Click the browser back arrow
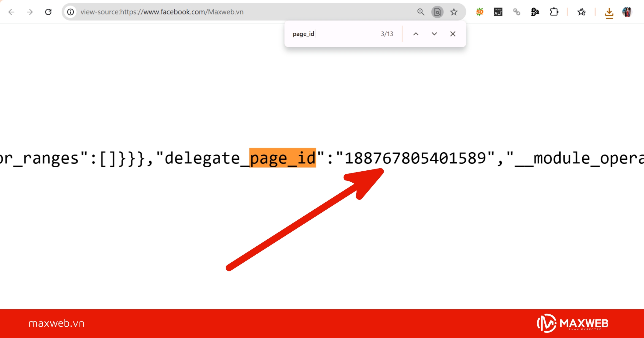Viewport: 644px width, 338px height. tap(11, 12)
